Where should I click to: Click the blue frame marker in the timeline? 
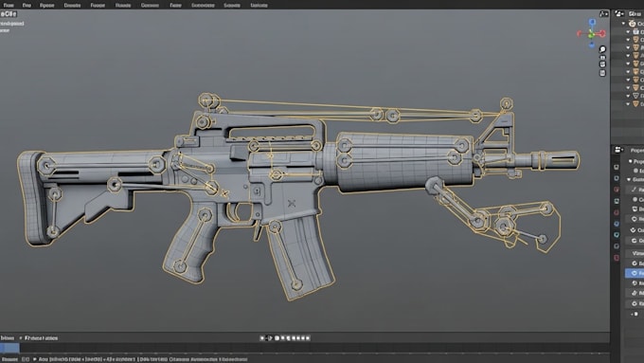pos(9,348)
